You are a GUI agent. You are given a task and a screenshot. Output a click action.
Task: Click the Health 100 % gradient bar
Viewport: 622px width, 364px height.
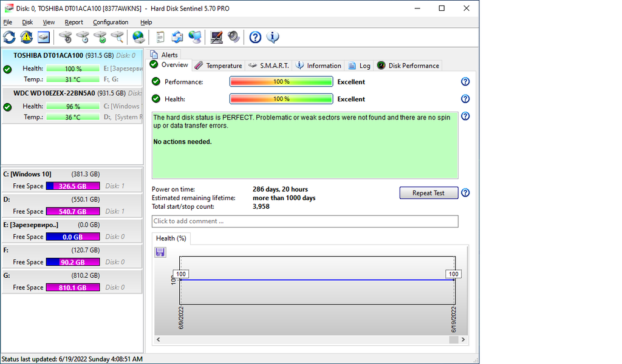click(x=281, y=99)
